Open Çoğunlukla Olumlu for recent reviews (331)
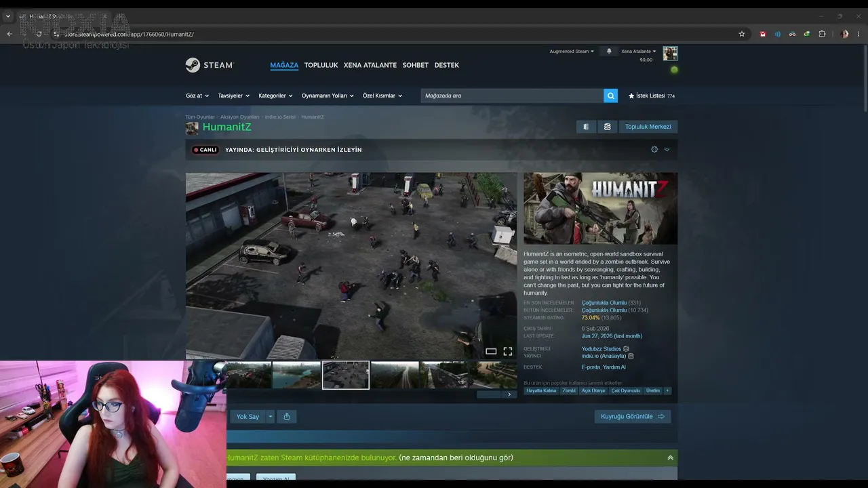This screenshot has width=868, height=488. (604, 303)
